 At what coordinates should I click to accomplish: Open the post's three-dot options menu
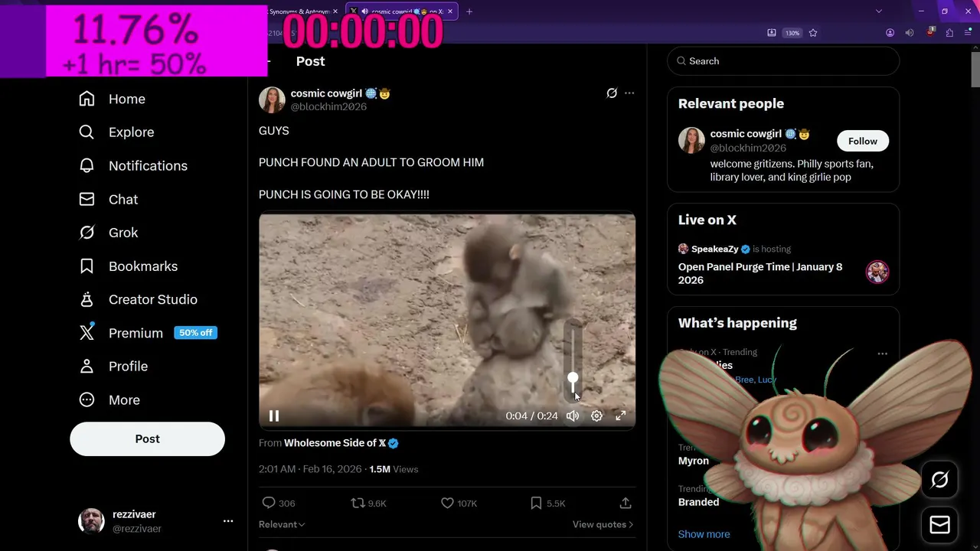click(629, 93)
